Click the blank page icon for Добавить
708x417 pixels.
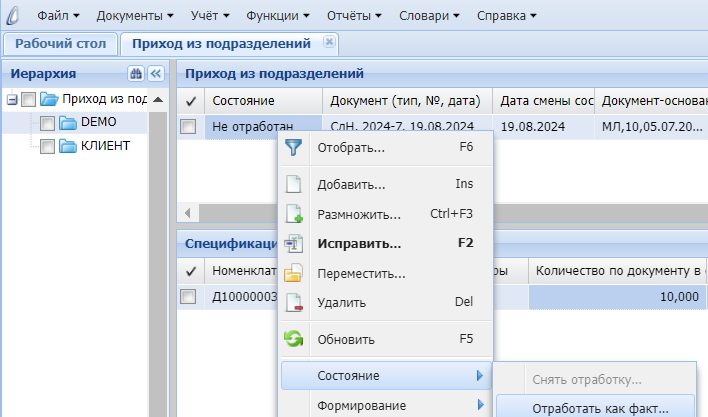(x=293, y=184)
